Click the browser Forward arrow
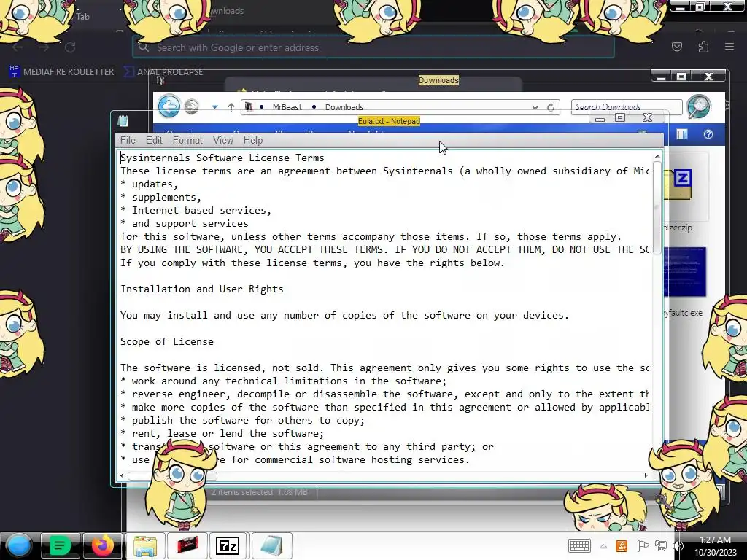This screenshot has height=560, width=747. (44, 47)
